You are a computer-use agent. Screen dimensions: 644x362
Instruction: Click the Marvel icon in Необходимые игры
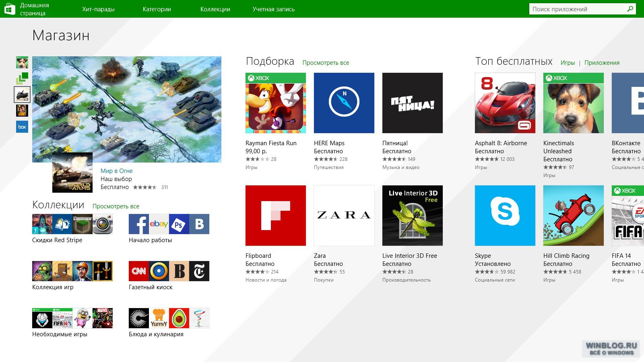(x=103, y=318)
